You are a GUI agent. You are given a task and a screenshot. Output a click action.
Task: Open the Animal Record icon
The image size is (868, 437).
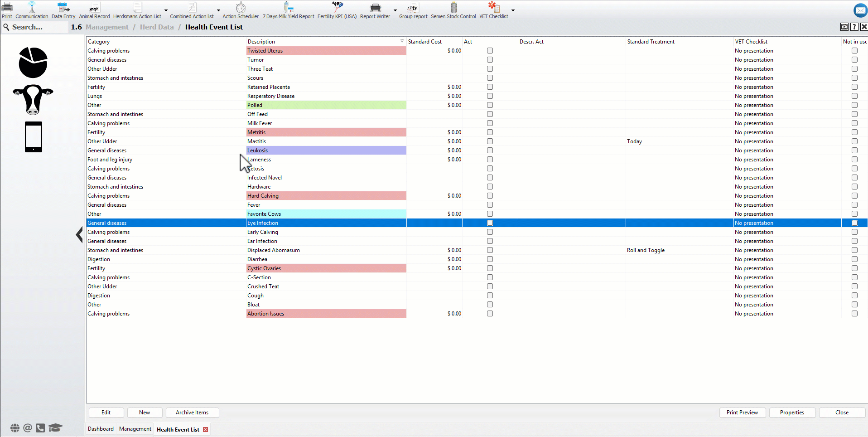[x=94, y=10]
